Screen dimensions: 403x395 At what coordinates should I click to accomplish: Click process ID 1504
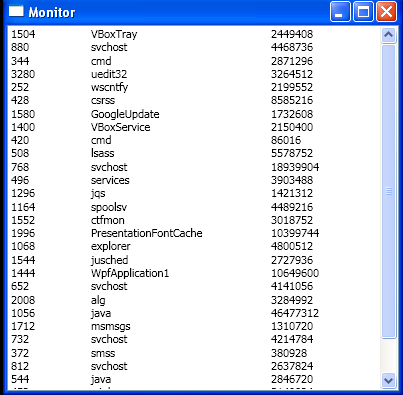(23, 34)
